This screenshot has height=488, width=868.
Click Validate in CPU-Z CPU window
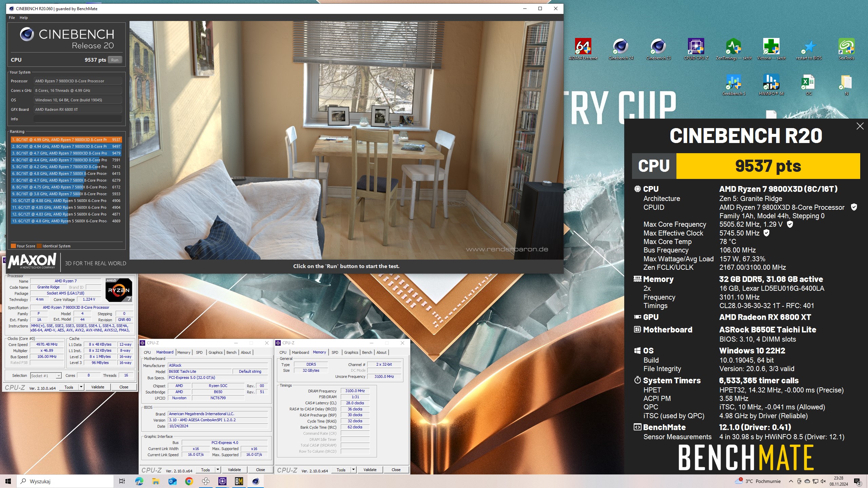pyautogui.click(x=98, y=387)
